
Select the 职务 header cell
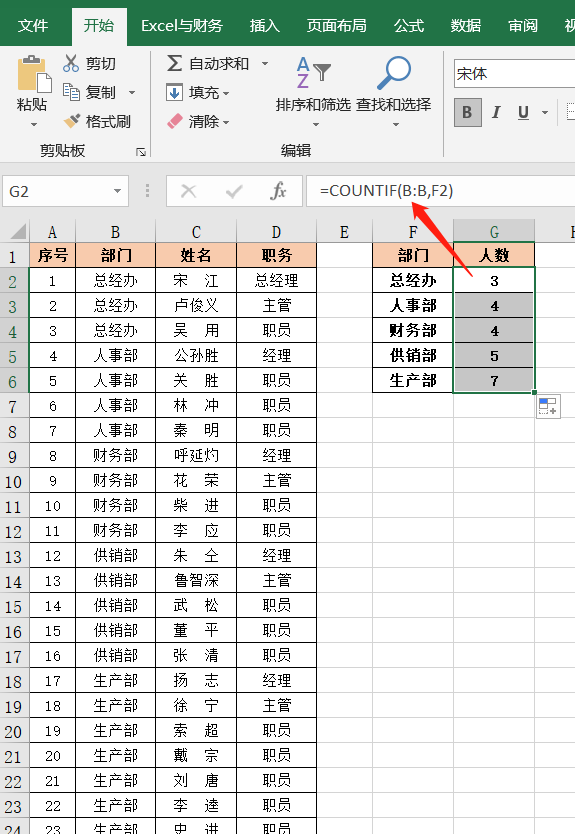[x=276, y=256]
